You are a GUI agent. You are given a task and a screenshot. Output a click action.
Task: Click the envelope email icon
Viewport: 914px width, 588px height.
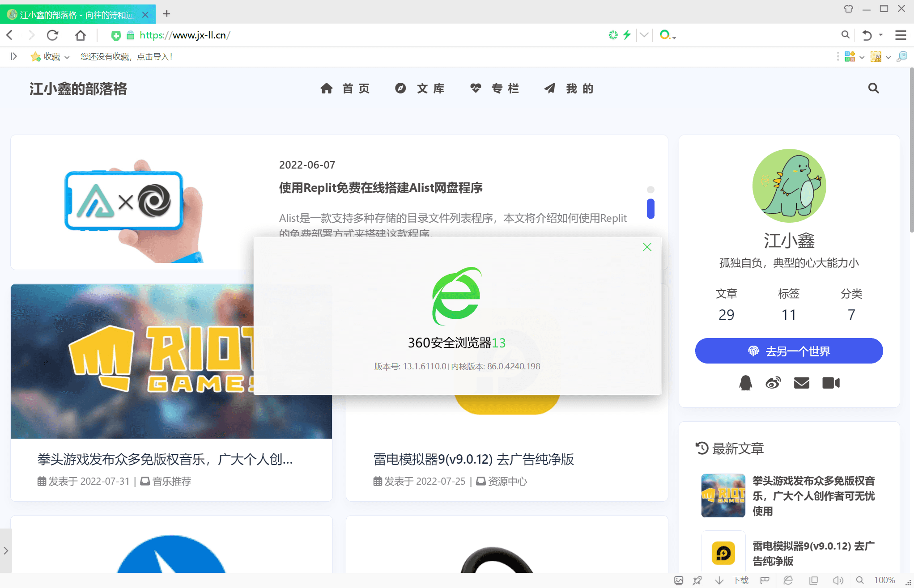pos(801,383)
